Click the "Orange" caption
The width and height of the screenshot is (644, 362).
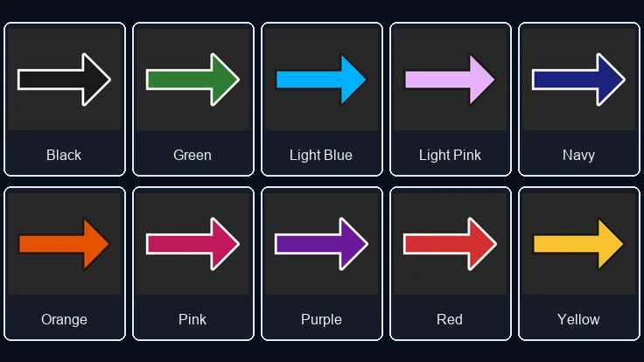[x=64, y=320]
